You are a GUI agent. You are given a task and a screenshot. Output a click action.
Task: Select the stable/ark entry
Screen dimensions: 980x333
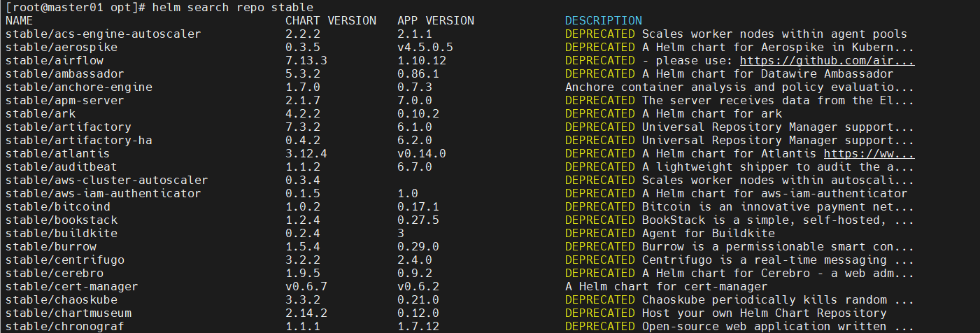pyautogui.click(x=40, y=113)
